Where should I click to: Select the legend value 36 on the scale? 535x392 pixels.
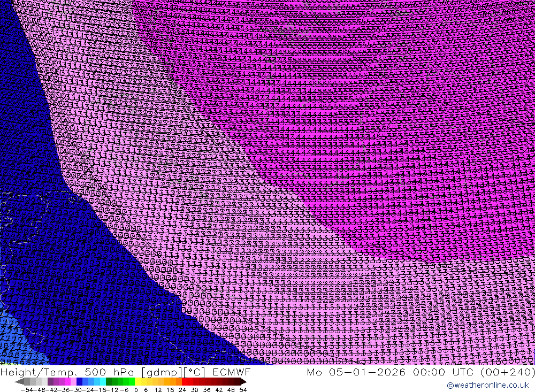coord(207,390)
